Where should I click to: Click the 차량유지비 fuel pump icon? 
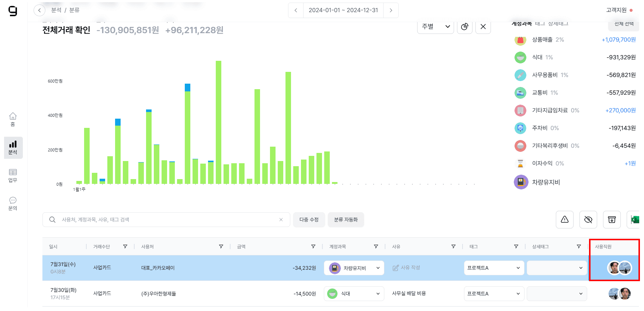[x=521, y=182]
